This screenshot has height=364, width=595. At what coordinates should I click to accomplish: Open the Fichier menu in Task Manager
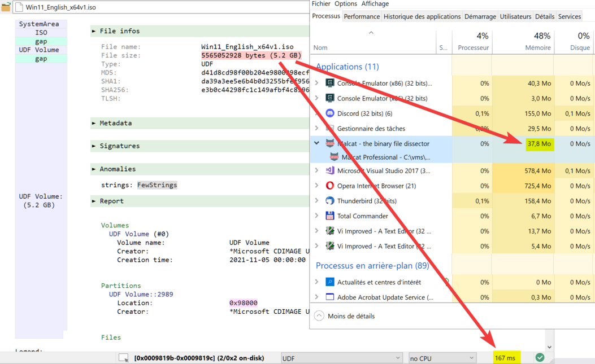(321, 4)
